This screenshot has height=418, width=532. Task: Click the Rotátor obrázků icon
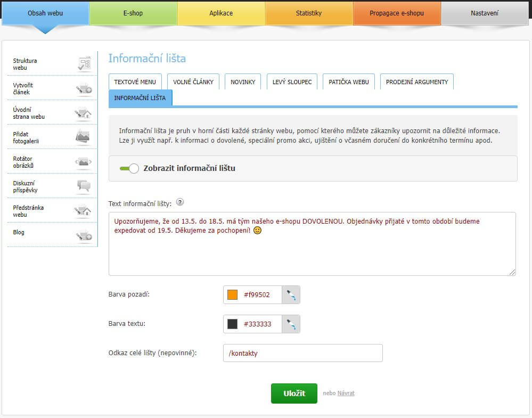83,162
